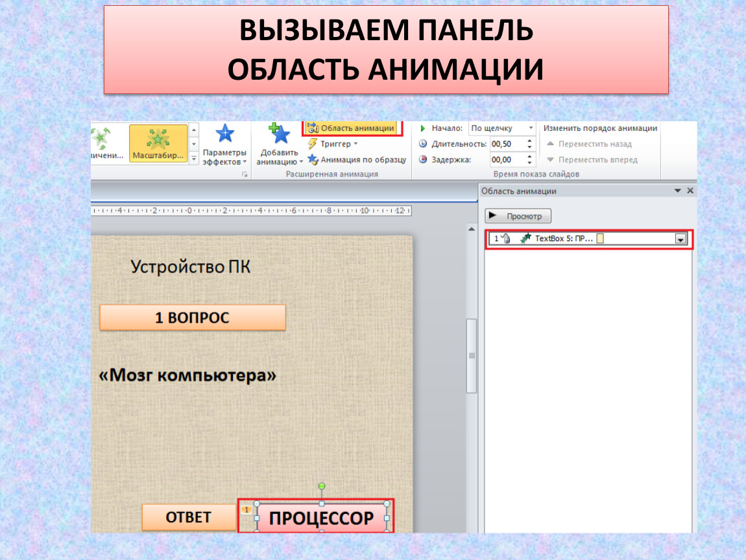Open the animation pane options arrow in the pane header
Viewport: 746px width, 560px height.
[678, 191]
